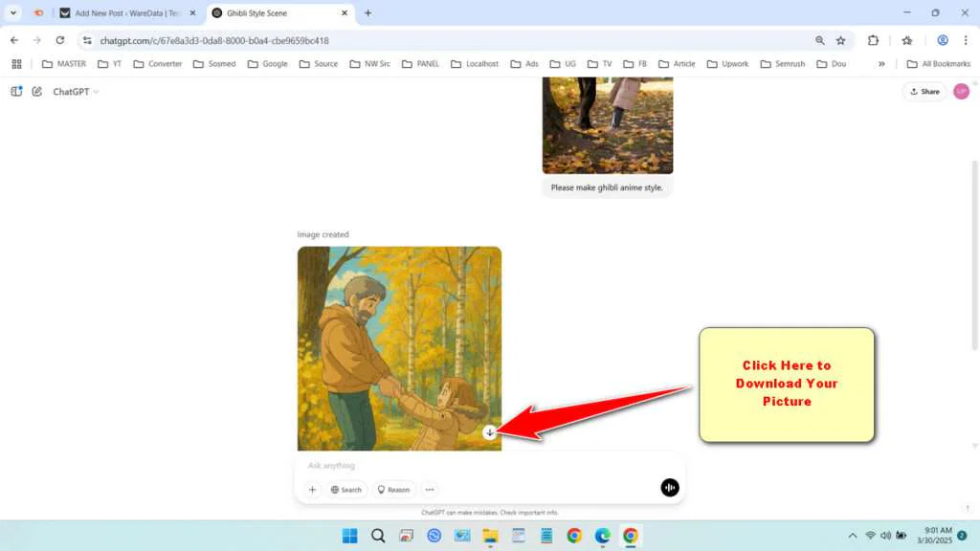
Task: Enable the Reason tool in the composer
Action: coord(393,489)
